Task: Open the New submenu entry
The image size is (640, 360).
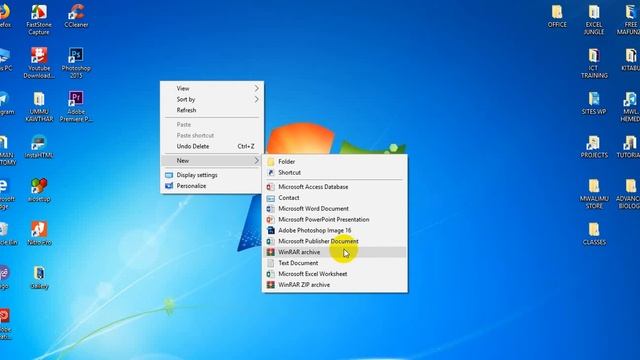Action: tap(212, 160)
